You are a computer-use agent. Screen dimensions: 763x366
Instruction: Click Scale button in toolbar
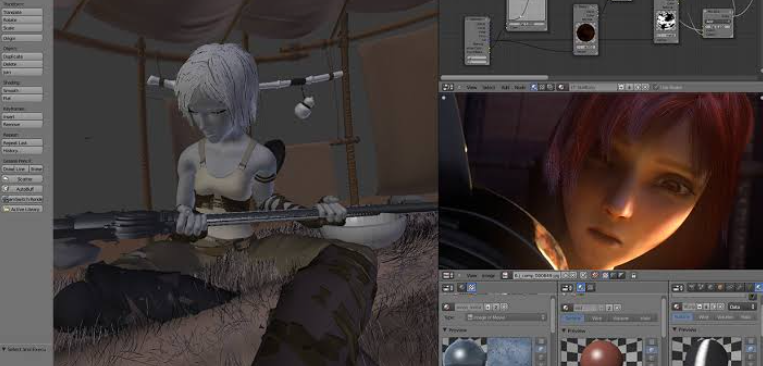[x=22, y=28]
